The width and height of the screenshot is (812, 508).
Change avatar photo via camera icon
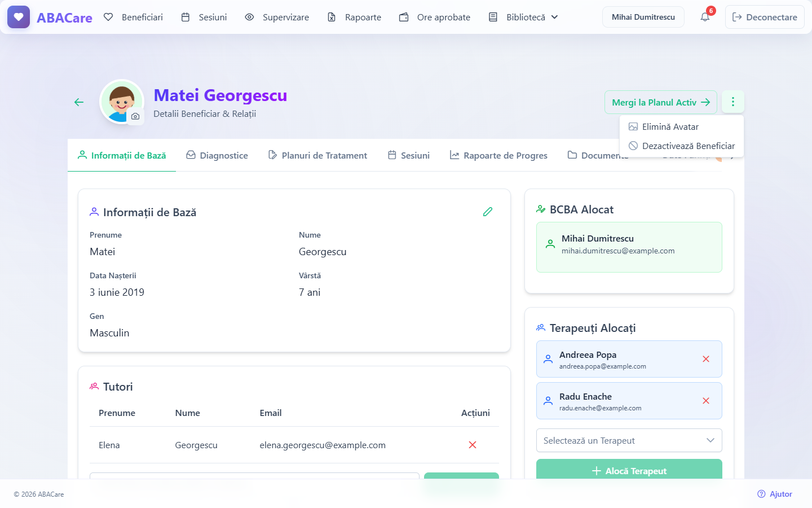(135, 116)
